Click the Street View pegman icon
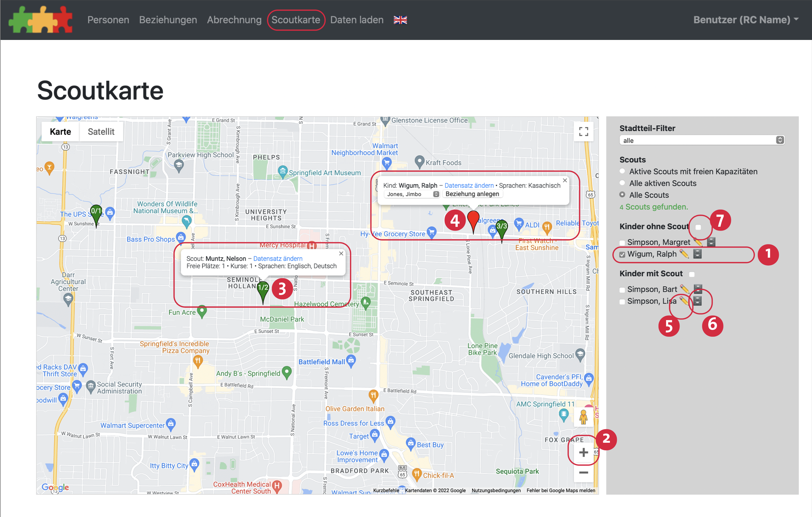 583,417
